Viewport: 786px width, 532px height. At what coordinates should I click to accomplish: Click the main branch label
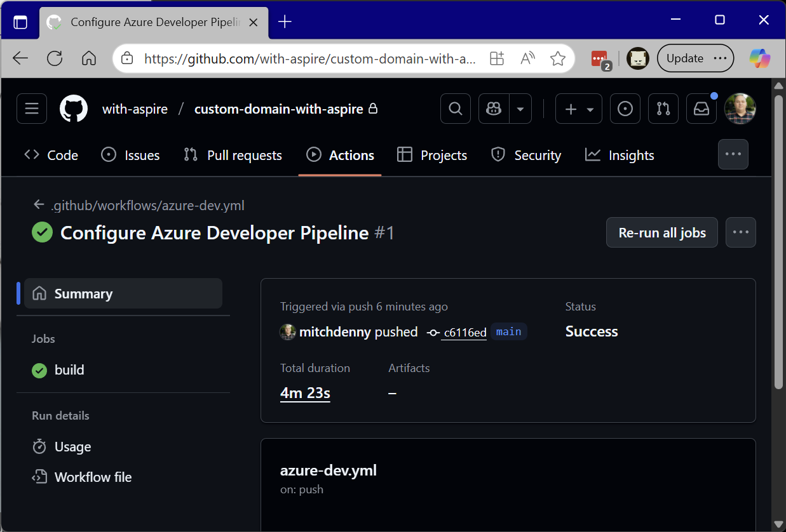[x=509, y=331]
